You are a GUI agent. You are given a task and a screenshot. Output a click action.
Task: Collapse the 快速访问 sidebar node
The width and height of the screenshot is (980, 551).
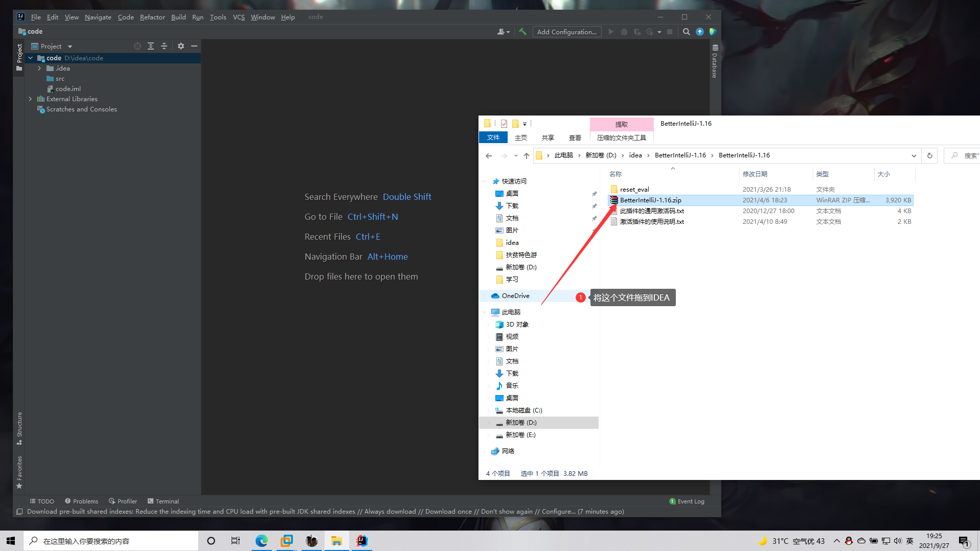point(485,181)
